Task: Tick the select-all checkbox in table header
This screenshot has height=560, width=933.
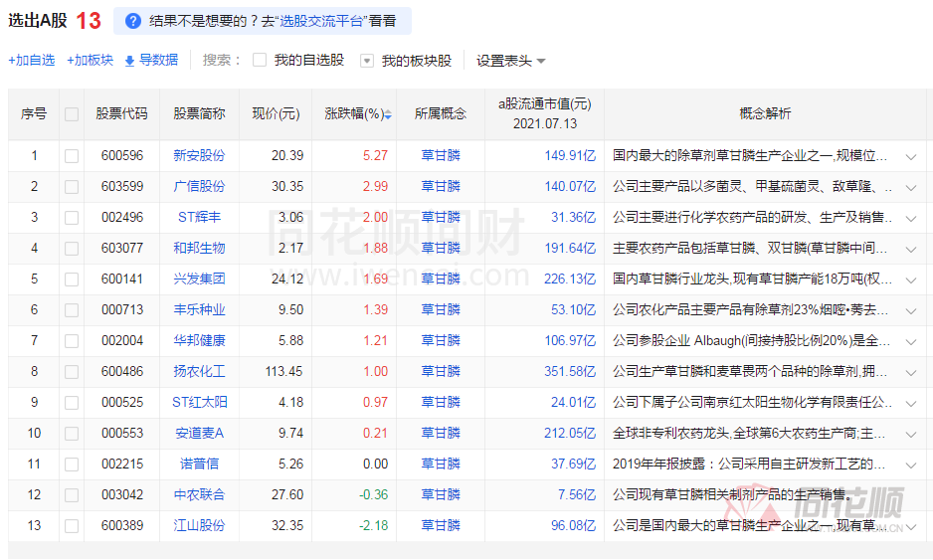Action: coord(72,114)
